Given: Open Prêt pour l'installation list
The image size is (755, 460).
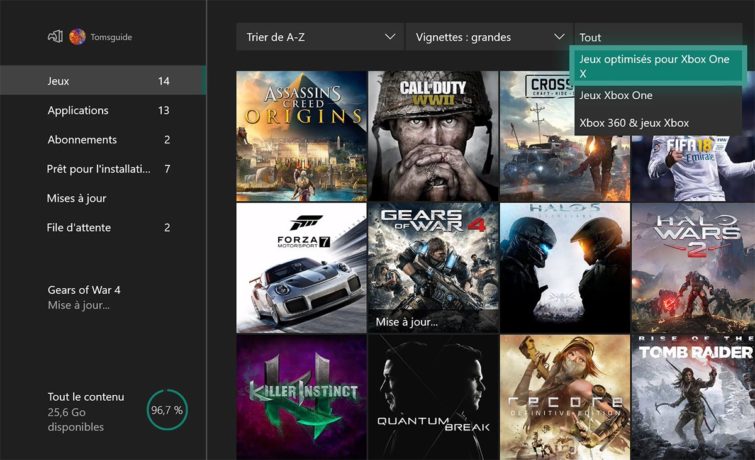Looking at the screenshot, I should coord(103,169).
